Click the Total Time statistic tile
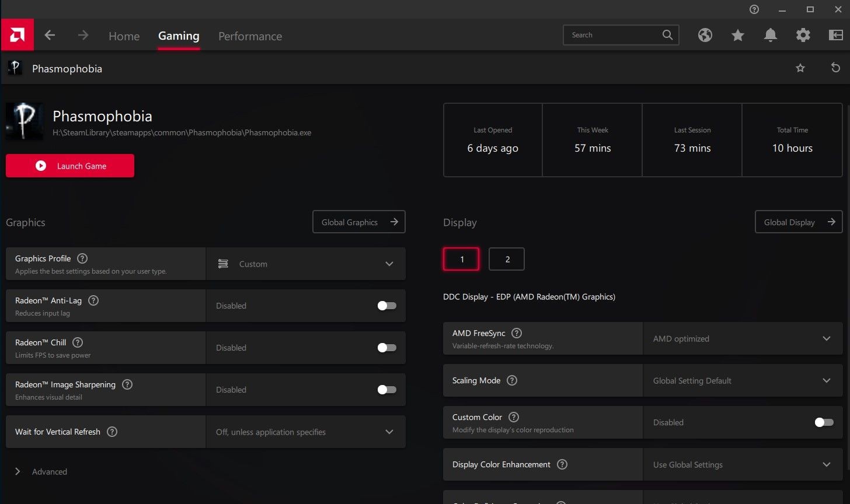850x504 pixels. [x=792, y=140]
